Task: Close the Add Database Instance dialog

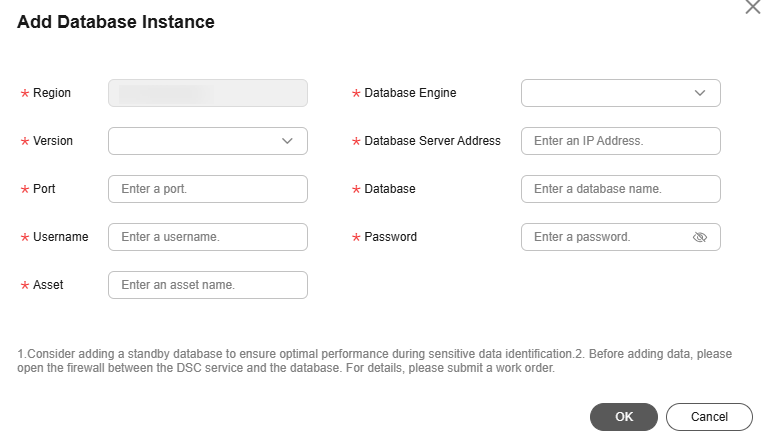Action: click(x=753, y=7)
